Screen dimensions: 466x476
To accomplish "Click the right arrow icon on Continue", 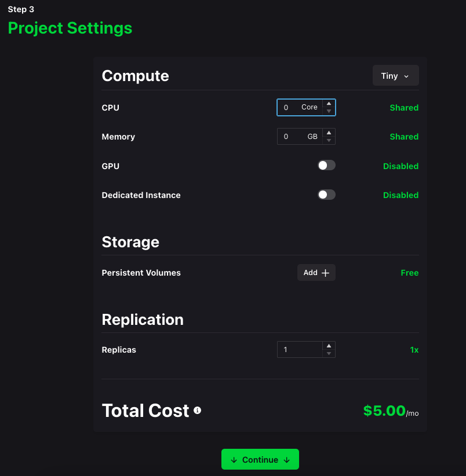I will pyautogui.click(x=286, y=460).
